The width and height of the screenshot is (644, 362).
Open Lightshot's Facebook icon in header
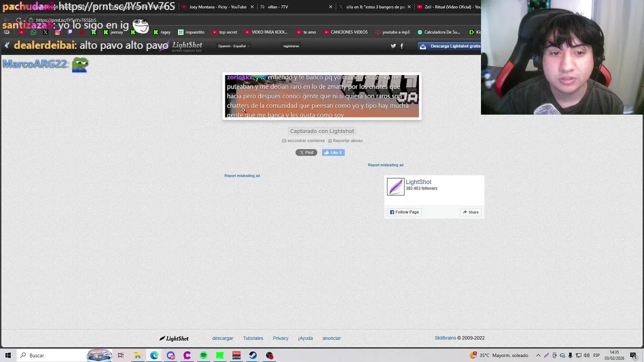pyautogui.click(x=401, y=46)
